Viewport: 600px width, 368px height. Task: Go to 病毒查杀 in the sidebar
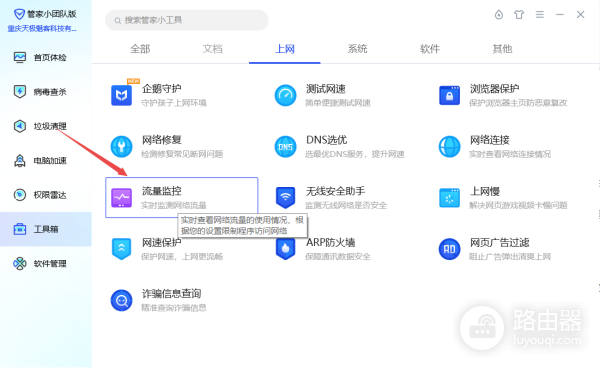pos(50,92)
